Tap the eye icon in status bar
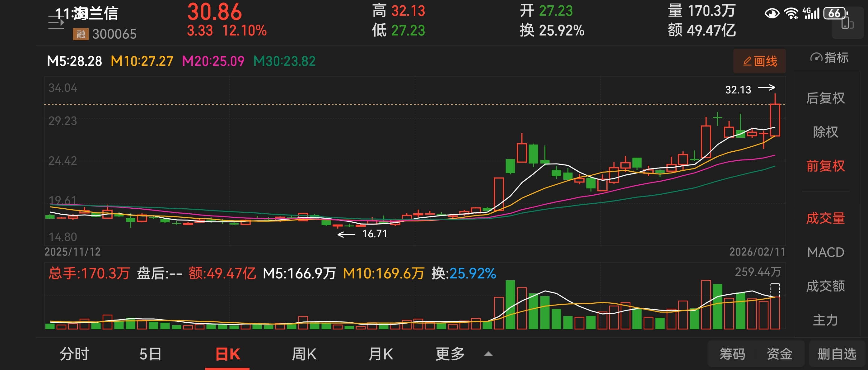 click(772, 13)
